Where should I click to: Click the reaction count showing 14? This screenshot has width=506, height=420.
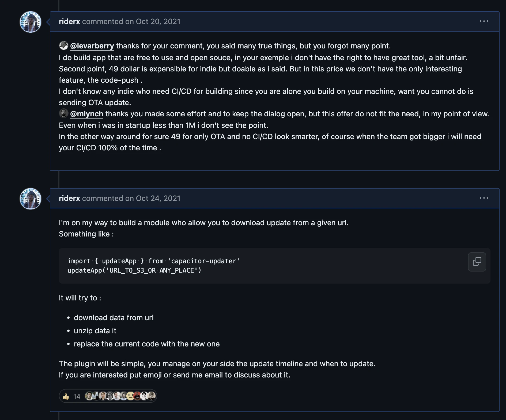[x=77, y=396]
